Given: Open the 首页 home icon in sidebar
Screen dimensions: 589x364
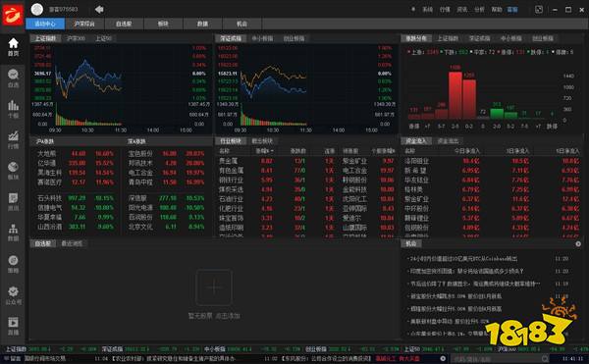Looking at the screenshot, I should [13, 47].
